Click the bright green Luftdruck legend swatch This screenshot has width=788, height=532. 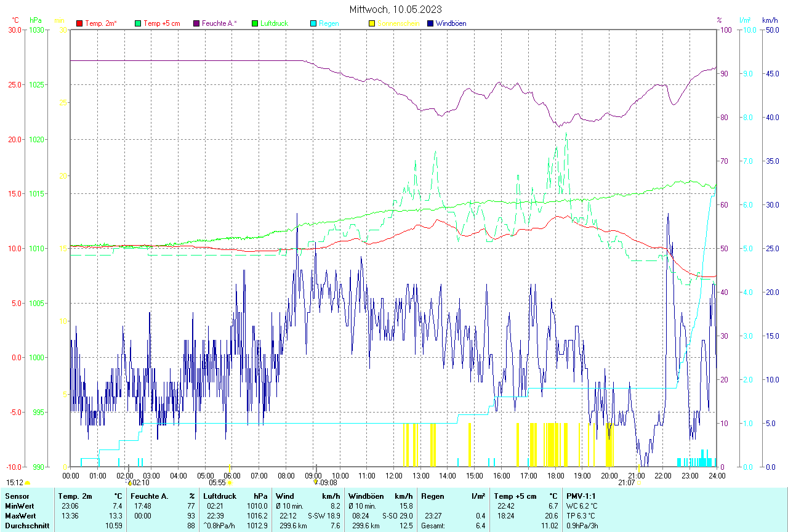(x=255, y=23)
